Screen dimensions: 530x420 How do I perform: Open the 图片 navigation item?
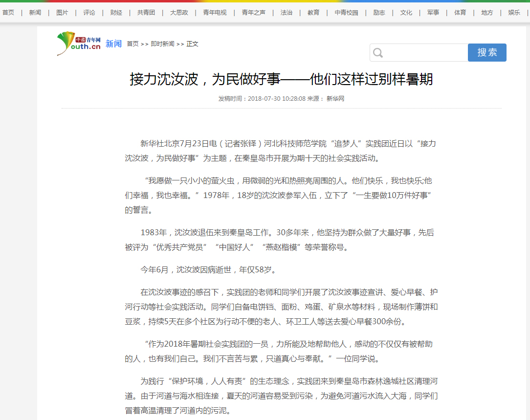pyautogui.click(x=62, y=13)
